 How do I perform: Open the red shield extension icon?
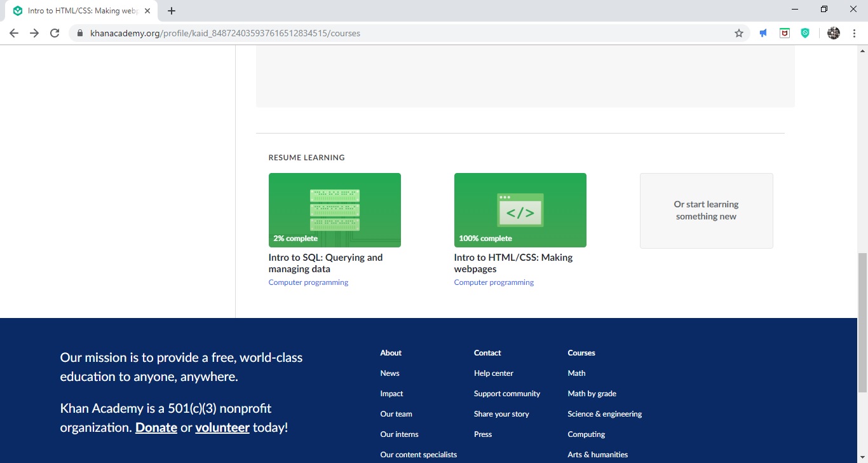coord(785,33)
